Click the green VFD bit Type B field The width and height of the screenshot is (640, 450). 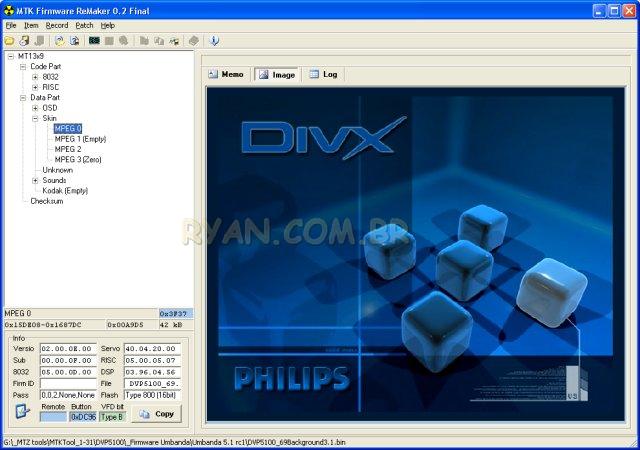(x=113, y=416)
